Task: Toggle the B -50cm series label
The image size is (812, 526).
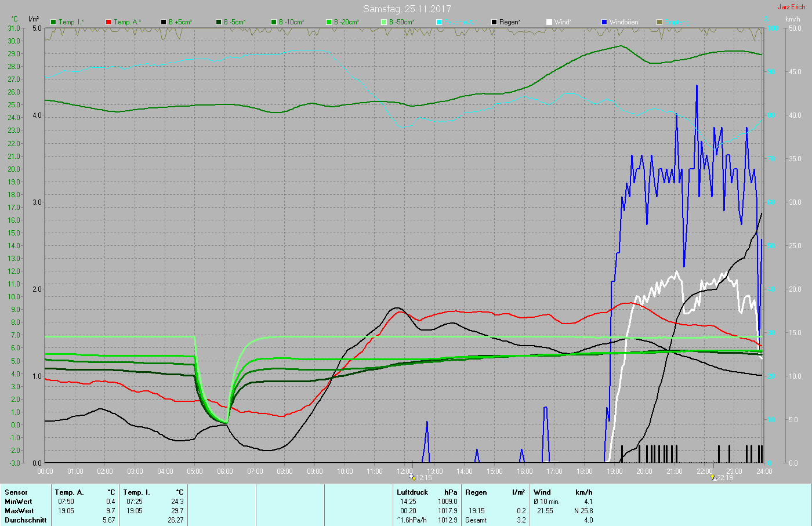Action: click(x=401, y=22)
